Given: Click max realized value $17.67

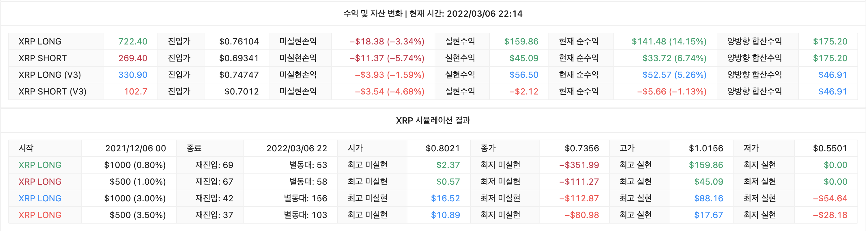Looking at the screenshot, I should [x=709, y=215].
